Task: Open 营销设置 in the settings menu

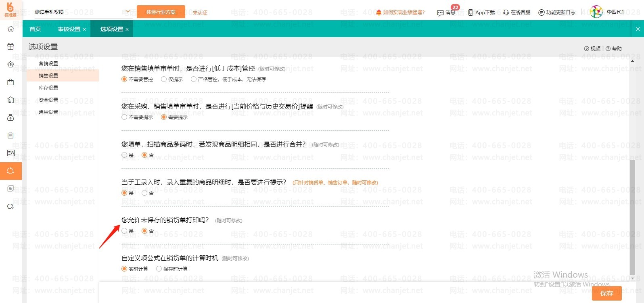Action: click(48, 63)
